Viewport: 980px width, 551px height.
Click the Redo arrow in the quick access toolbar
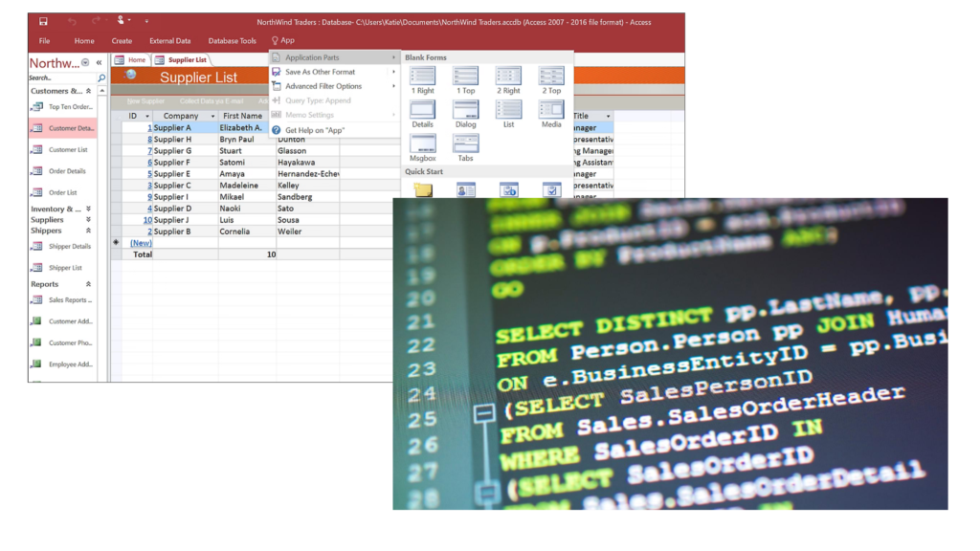click(x=96, y=21)
